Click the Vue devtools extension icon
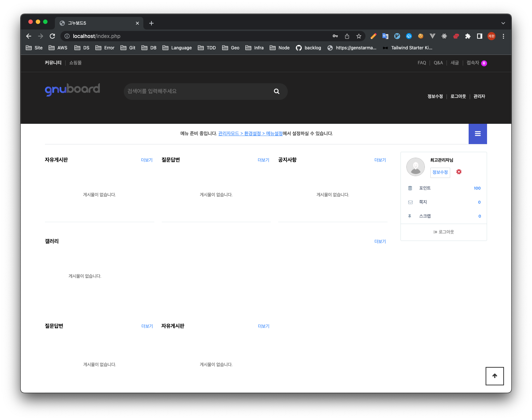The height and width of the screenshot is (420, 532). (433, 36)
